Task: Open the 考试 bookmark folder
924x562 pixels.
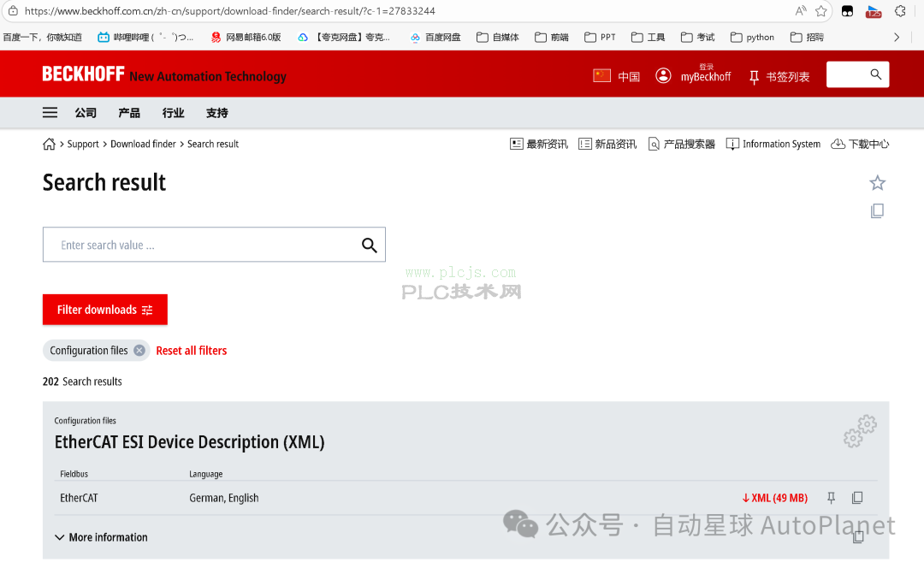Action: 698,37
